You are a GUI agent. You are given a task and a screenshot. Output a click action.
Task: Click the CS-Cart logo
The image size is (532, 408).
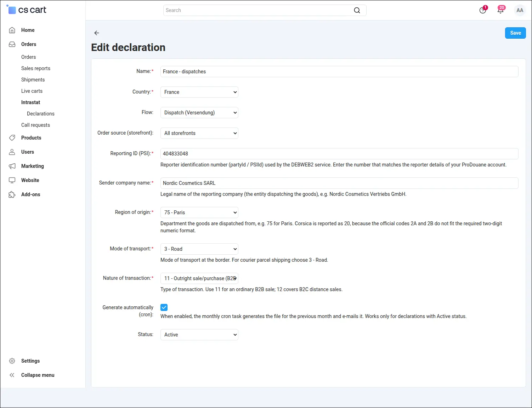[x=27, y=10]
